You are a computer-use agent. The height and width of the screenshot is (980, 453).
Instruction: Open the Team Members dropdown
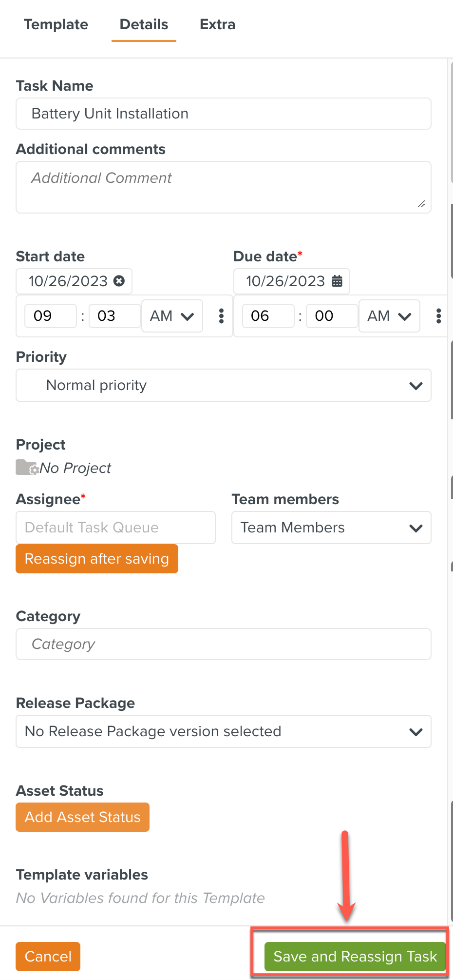click(x=331, y=528)
